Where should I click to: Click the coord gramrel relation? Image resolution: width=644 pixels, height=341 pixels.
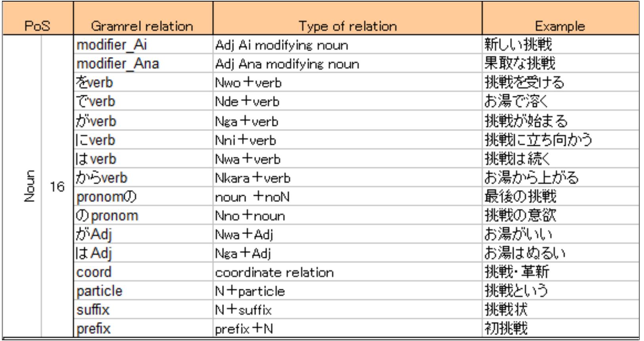[94, 272]
